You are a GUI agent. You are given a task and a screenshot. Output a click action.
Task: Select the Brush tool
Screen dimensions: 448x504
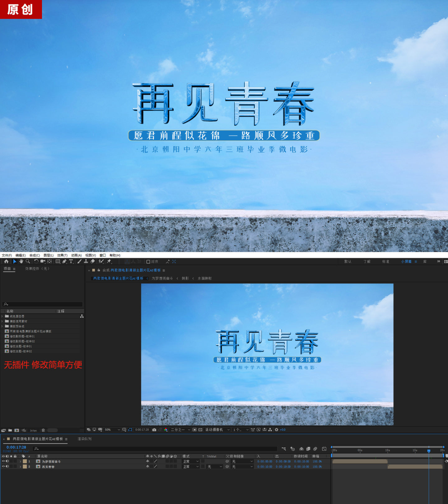click(79, 262)
